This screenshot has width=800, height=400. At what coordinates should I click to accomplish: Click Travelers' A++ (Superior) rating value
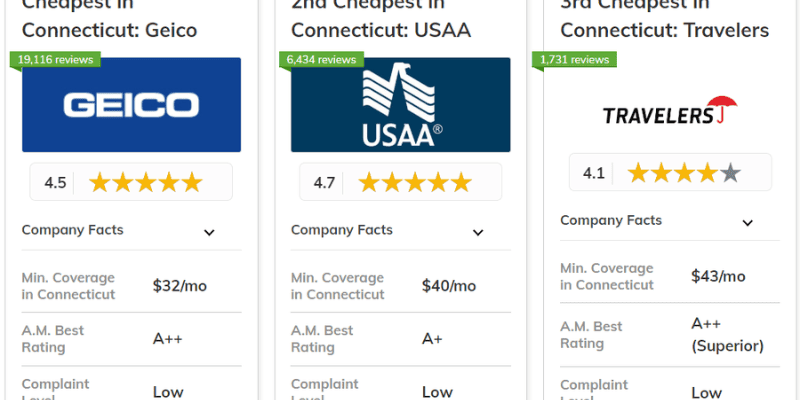727,335
